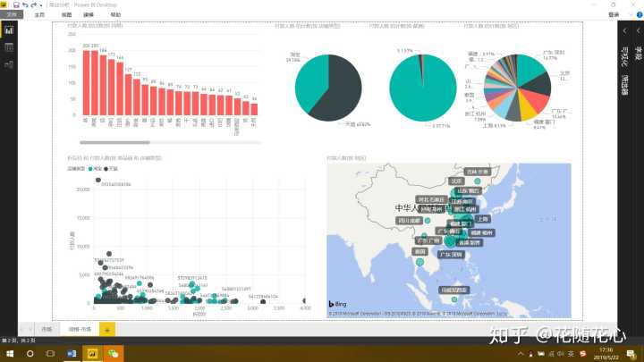
Task: Open the help icon at top right
Action: point(638,15)
